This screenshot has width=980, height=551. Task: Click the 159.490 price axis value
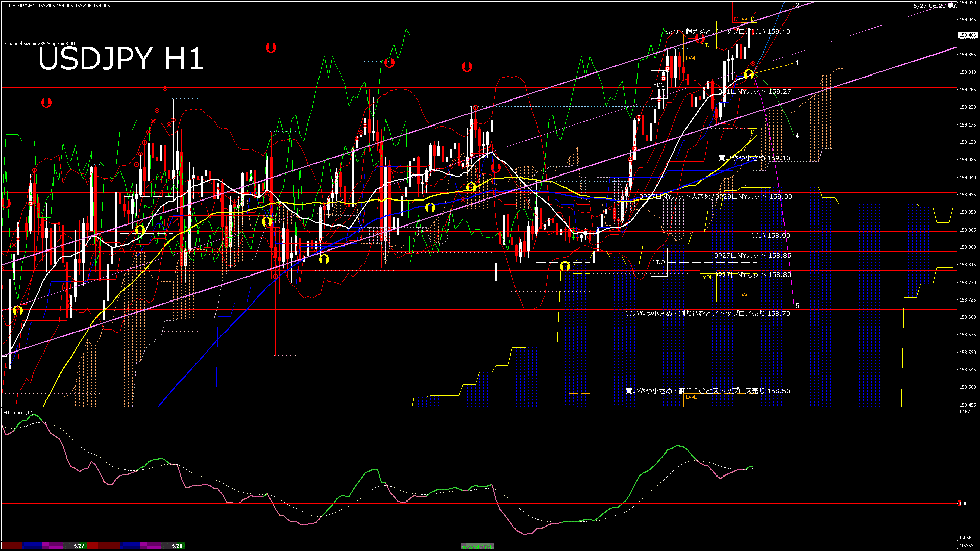coord(968,3)
